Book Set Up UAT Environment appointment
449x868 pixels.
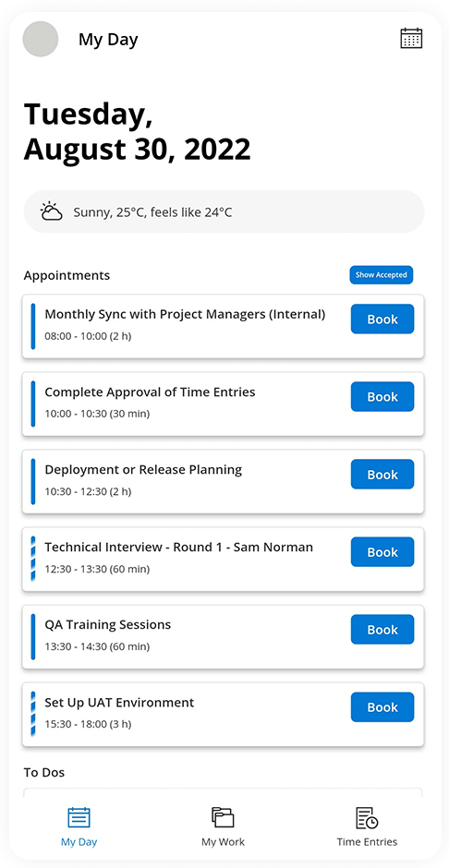382,707
